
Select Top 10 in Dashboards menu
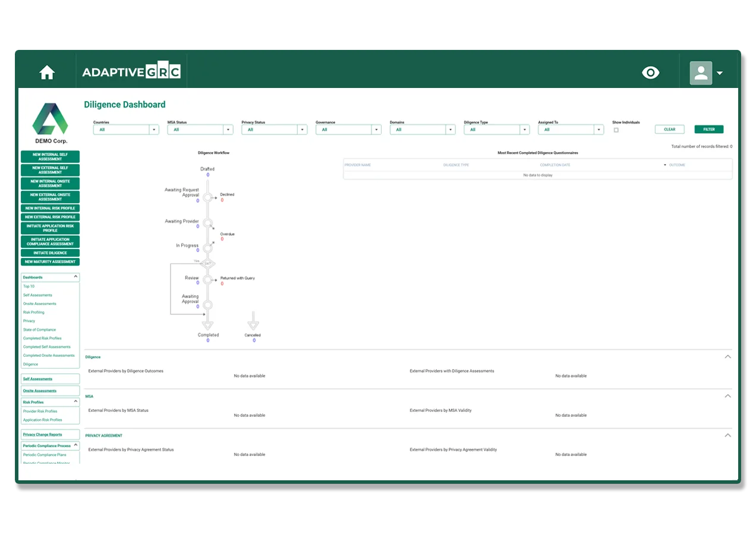click(29, 287)
